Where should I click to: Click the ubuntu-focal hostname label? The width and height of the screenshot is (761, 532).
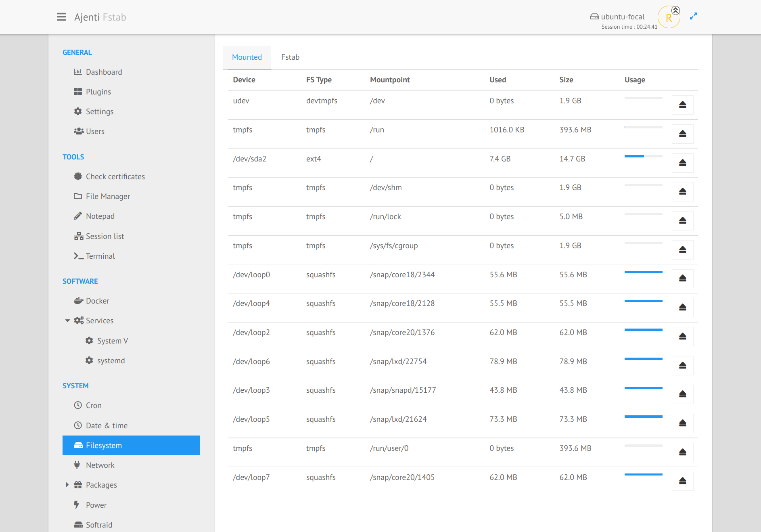click(622, 17)
